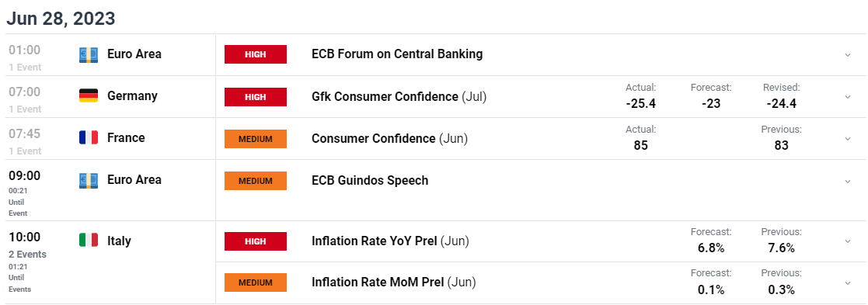Open the ECB Forum on Central Banking event

click(397, 54)
